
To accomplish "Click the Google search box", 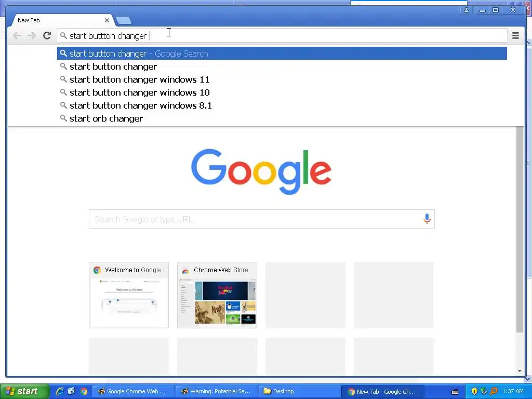I will pyautogui.click(x=262, y=219).
